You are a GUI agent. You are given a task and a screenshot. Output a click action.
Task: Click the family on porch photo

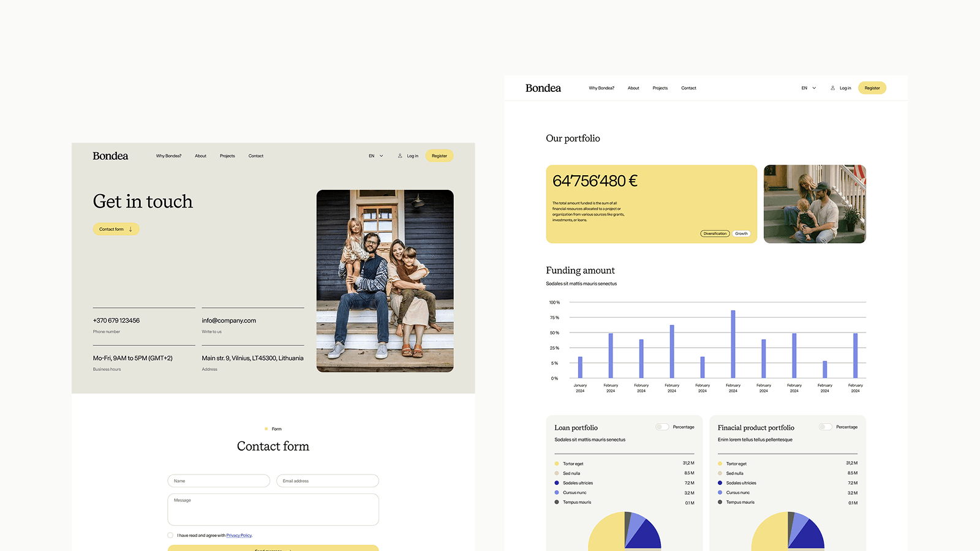click(385, 281)
